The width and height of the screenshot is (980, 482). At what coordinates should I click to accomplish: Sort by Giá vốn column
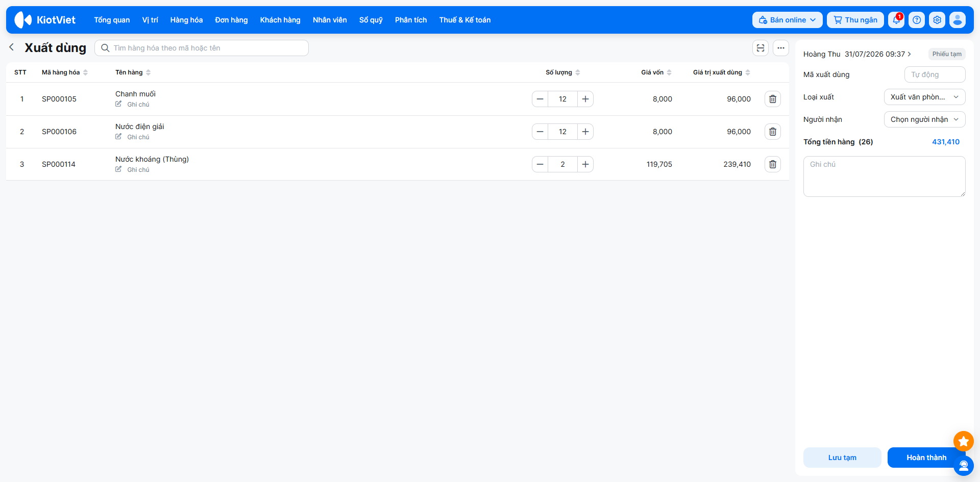[x=656, y=72]
